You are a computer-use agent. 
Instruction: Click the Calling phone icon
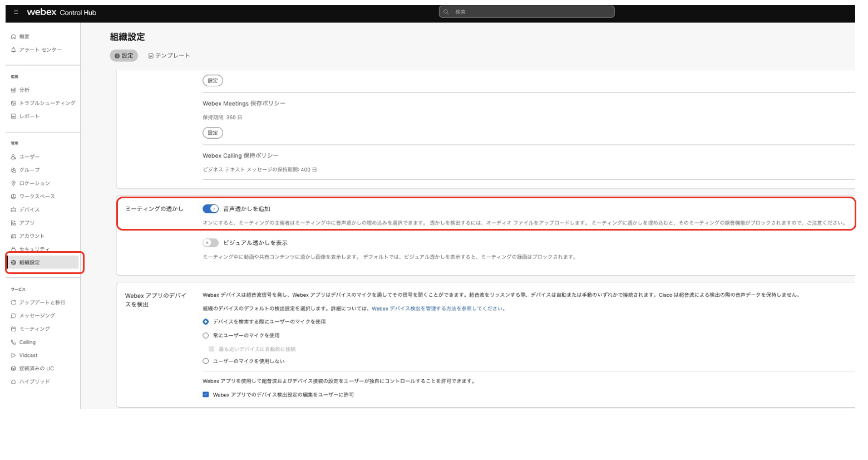click(x=13, y=342)
